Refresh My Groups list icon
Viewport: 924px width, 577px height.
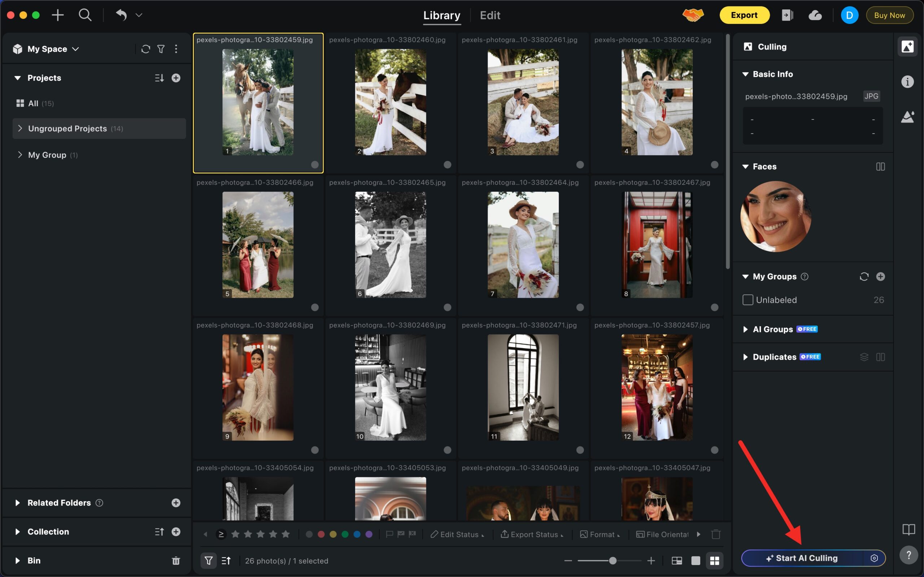(x=864, y=277)
